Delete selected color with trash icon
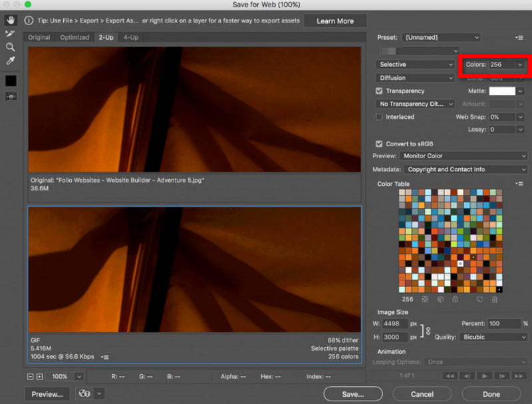The image size is (532, 404). [494, 299]
